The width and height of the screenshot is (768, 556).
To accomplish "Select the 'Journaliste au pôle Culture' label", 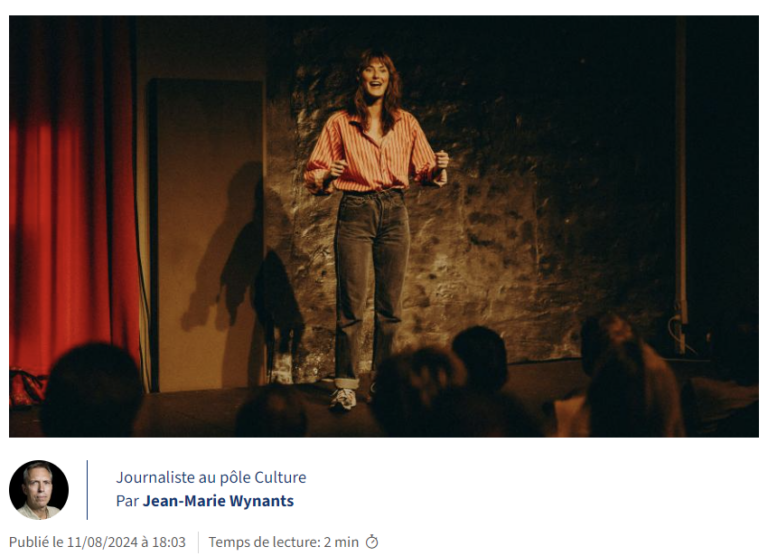I will coord(211,477).
